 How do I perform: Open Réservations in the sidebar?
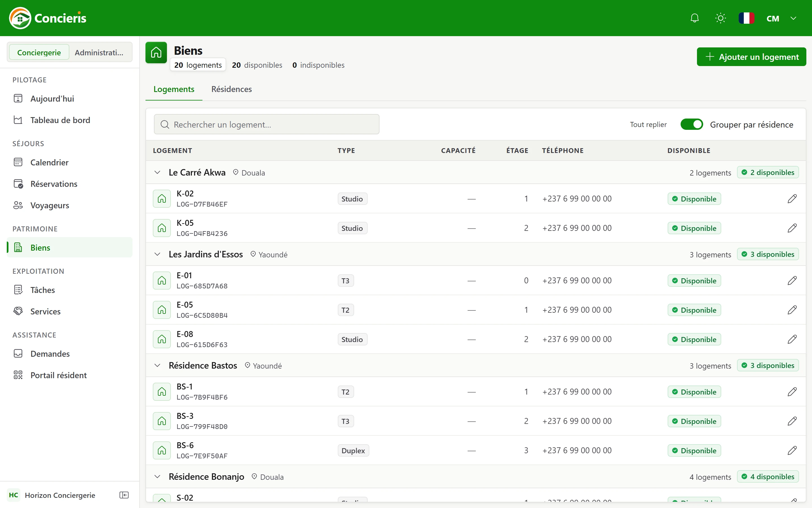(69, 184)
